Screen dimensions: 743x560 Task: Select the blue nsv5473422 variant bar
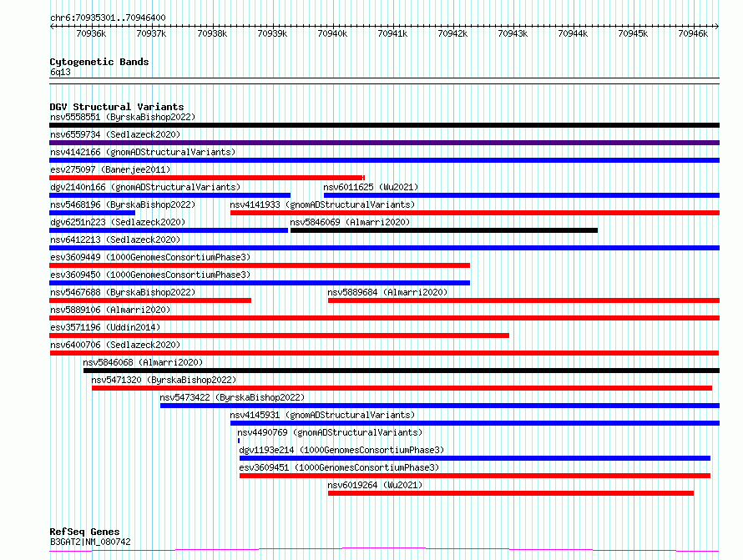coord(440,406)
